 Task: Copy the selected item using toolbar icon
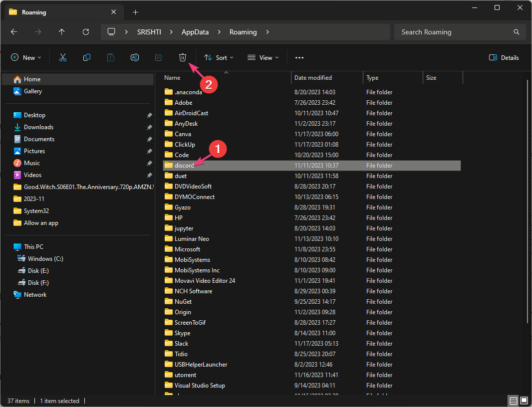(x=87, y=57)
